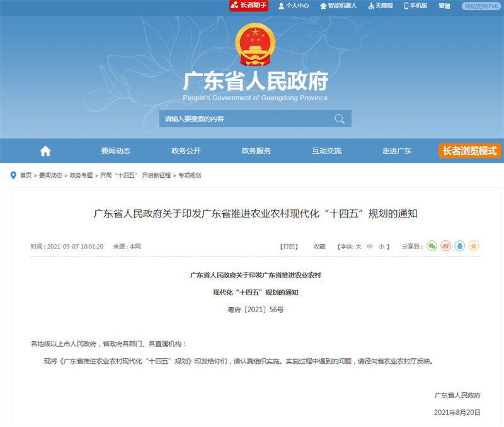The height and width of the screenshot is (427, 504).
Task: Share the article to WeChat
Action: (x=432, y=246)
